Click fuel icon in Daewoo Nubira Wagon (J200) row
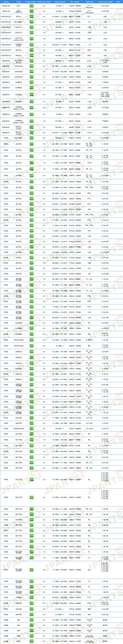 pos(31,121)
